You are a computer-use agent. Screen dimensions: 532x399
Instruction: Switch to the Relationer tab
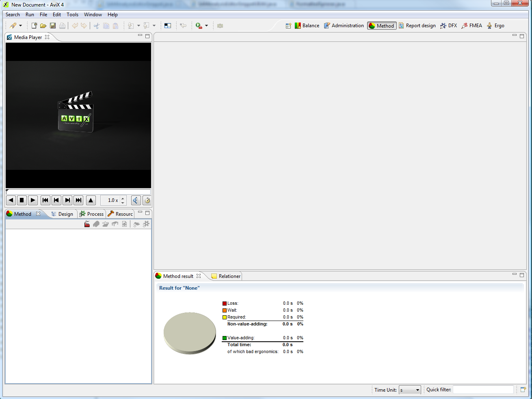click(226, 276)
